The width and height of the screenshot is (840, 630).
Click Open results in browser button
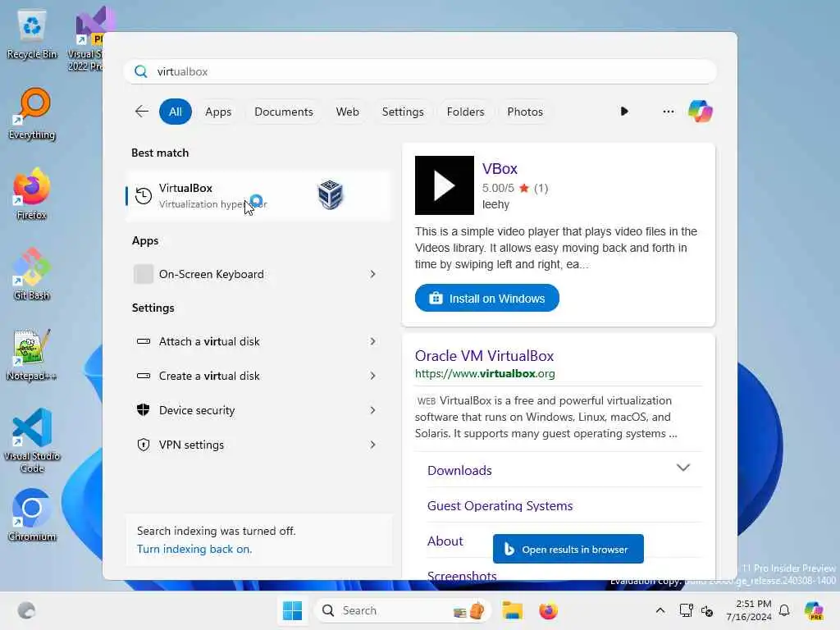coord(568,549)
